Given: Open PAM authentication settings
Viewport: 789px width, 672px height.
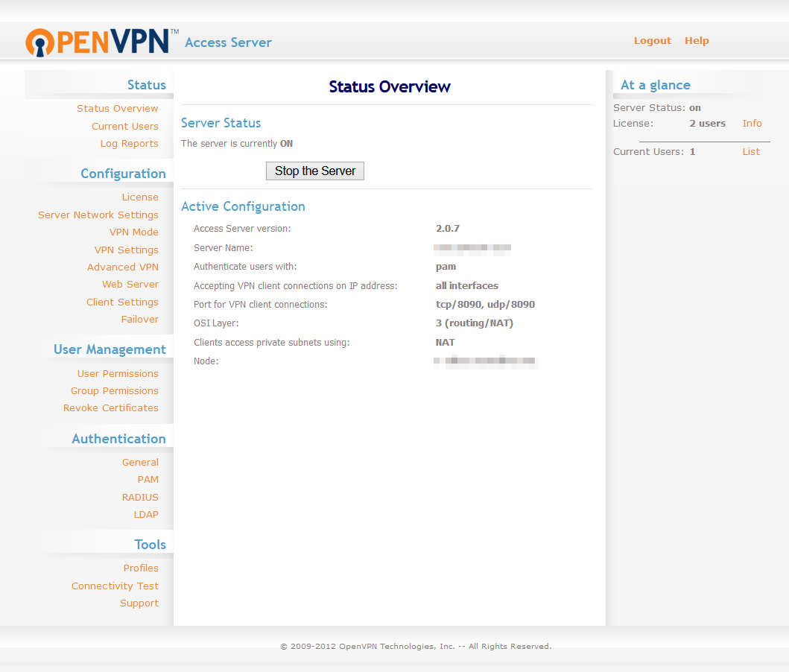Looking at the screenshot, I should click(148, 480).
